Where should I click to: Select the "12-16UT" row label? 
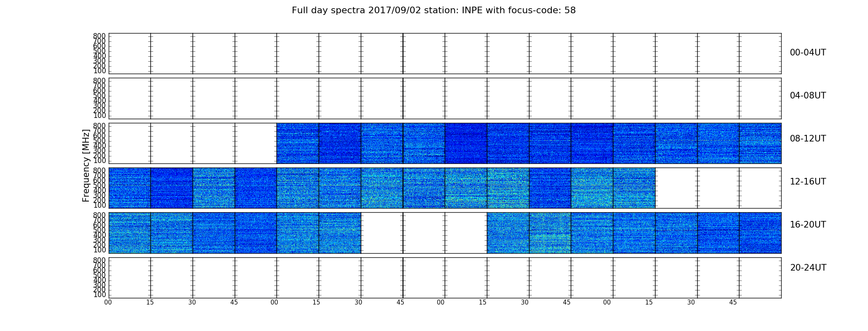pyautogui.click(x=808, y=182)
